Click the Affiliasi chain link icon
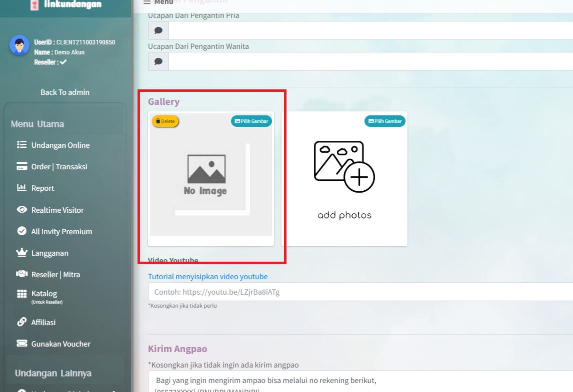This screenshot has height=392, width=573. point(21,322)
